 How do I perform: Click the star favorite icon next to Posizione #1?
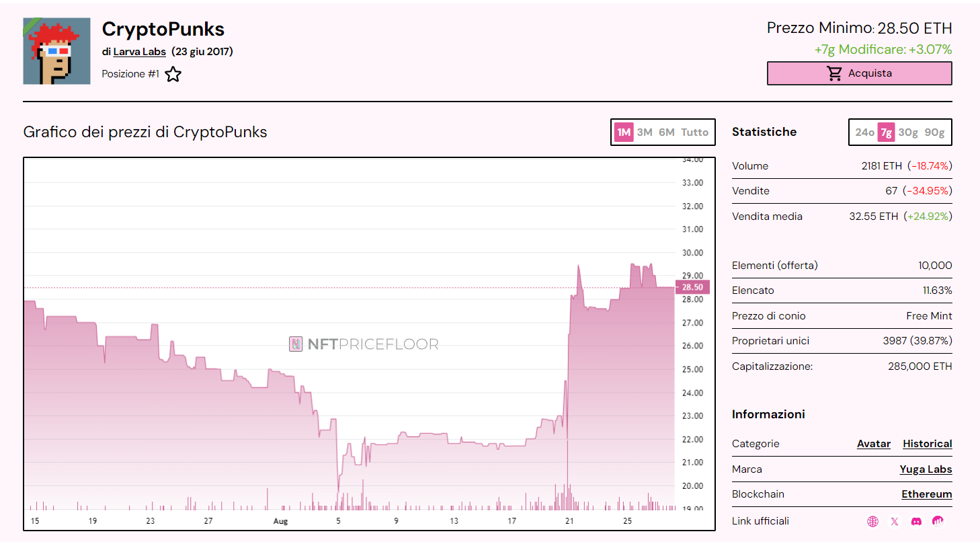[173, 74]
